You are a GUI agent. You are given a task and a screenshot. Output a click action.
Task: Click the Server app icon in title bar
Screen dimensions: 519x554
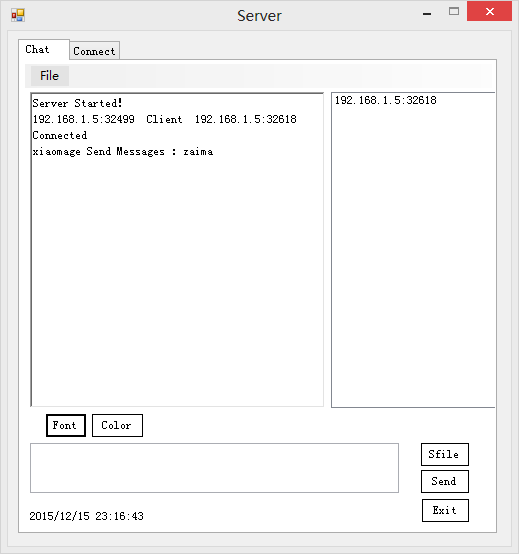point(18,15)
